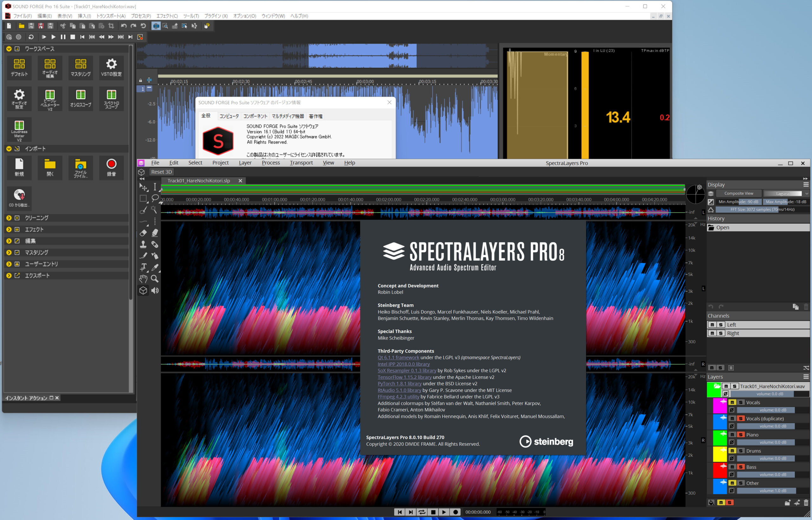Open the エフェクト menu in Sound Forge

(x=167, y=16)
